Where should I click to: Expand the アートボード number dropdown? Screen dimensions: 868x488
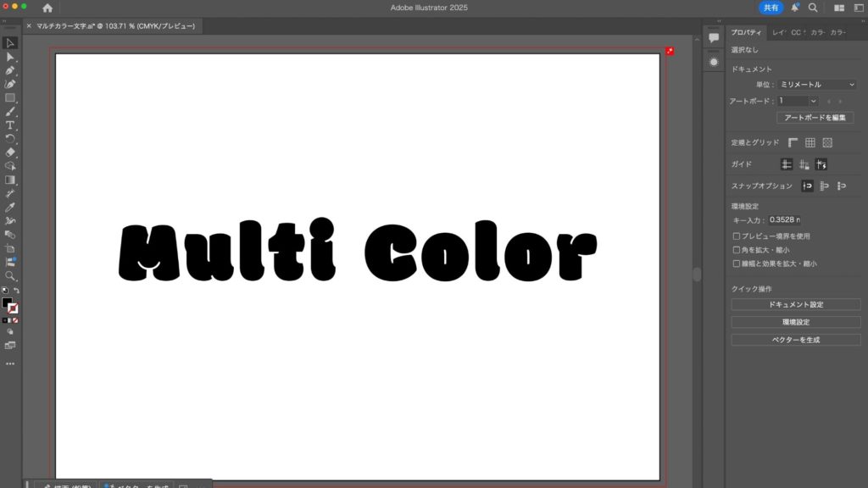797,101
